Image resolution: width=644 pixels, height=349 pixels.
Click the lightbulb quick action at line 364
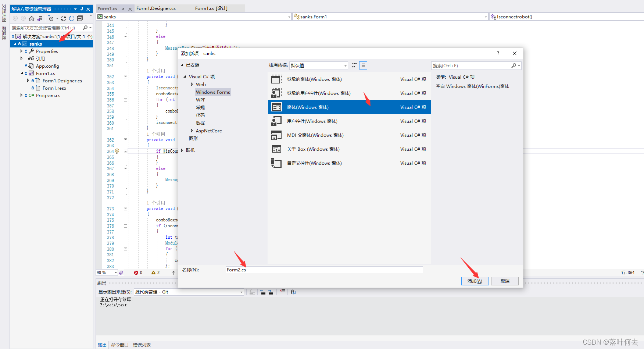point(117,151)
